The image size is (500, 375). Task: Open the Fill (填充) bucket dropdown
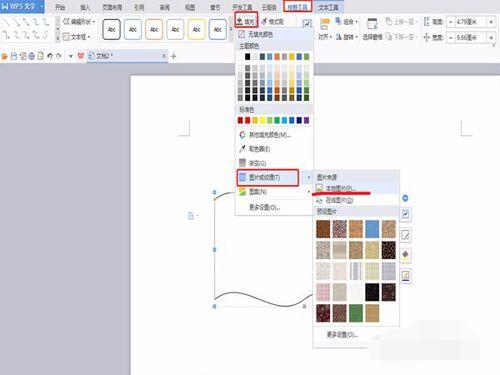[246, 22]
